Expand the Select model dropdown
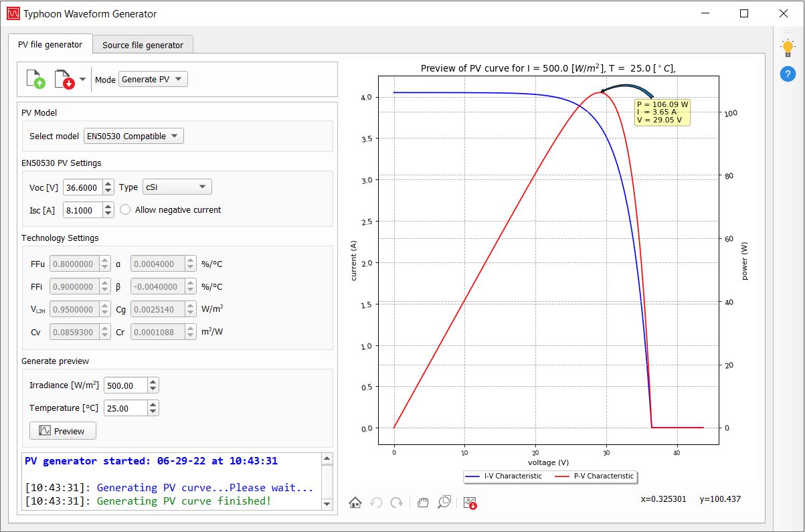 133,136
